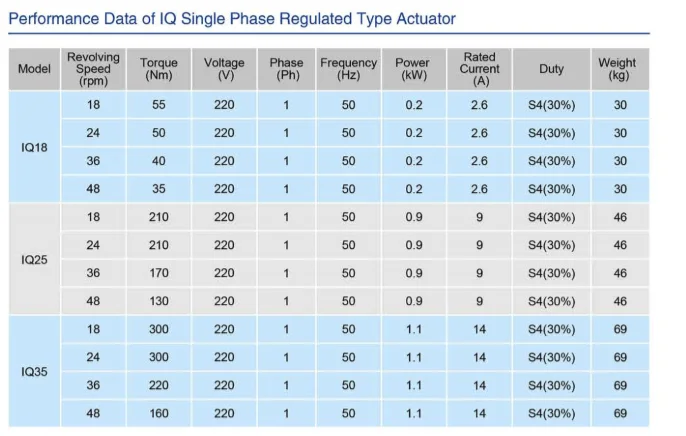Select the torque value 40 cell
Viewport: 686px width, 436px height.
(x=159, y=161)
